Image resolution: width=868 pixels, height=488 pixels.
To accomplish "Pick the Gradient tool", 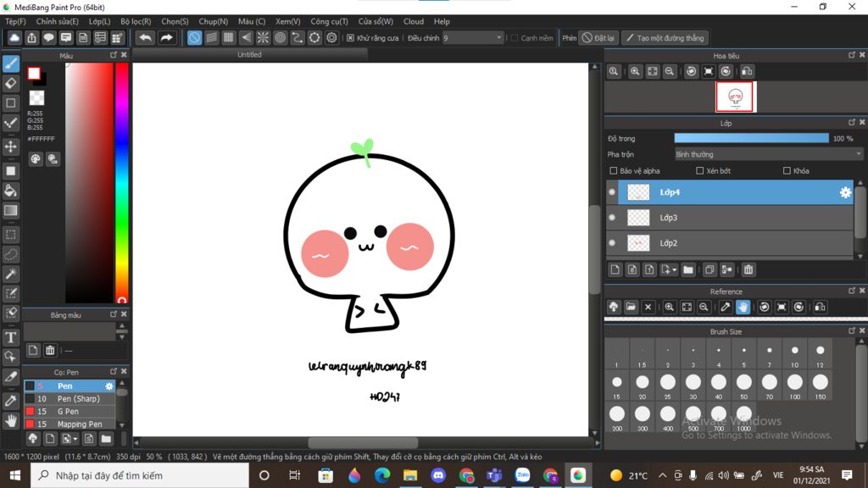I will coord(10,211).
